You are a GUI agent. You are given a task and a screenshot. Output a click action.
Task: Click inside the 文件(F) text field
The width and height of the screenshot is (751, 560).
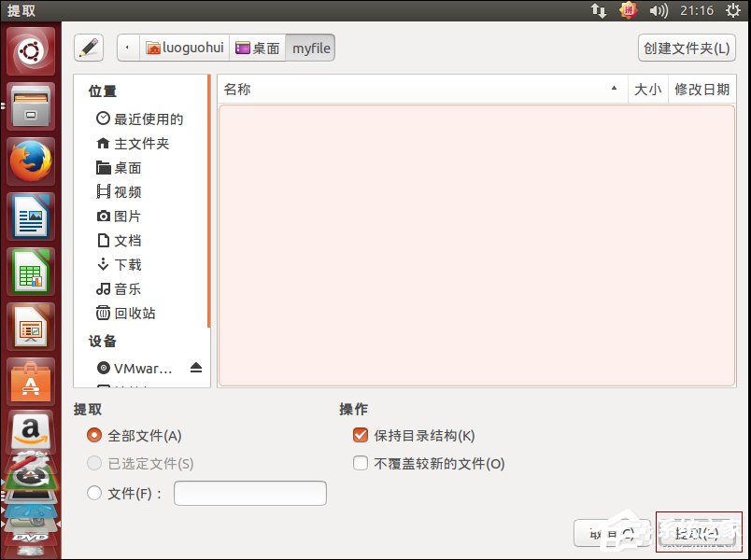point(249,493)
